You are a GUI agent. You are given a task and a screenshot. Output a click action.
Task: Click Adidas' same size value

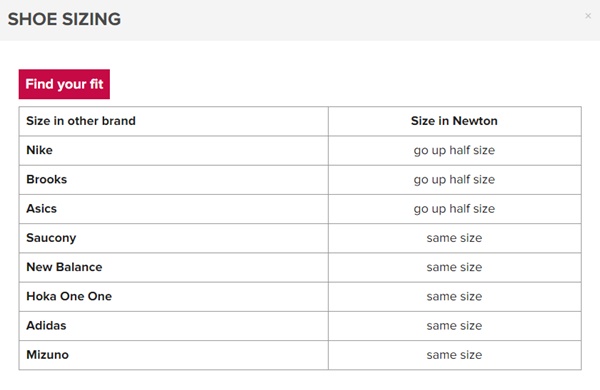click(x=454, y=326)
